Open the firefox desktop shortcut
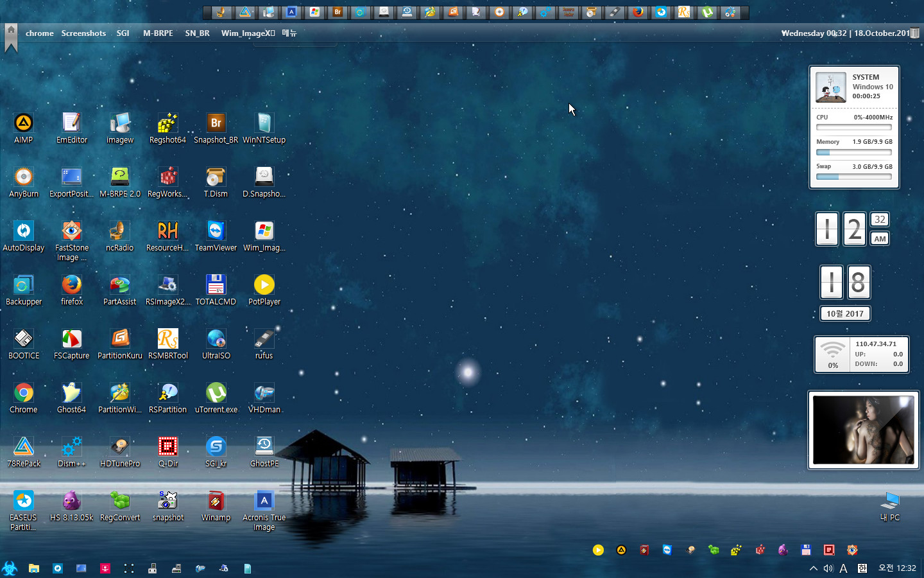924x578 pixels. (x=72, y=290)
